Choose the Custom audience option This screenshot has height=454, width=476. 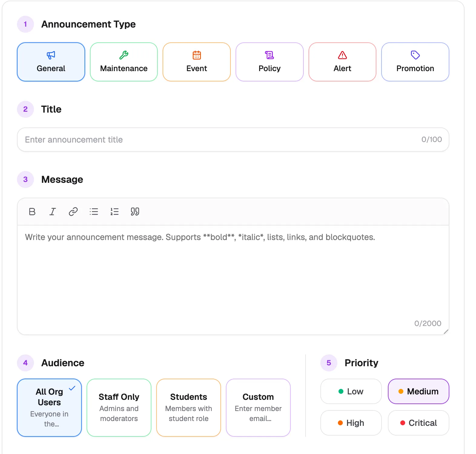[258, 408]
